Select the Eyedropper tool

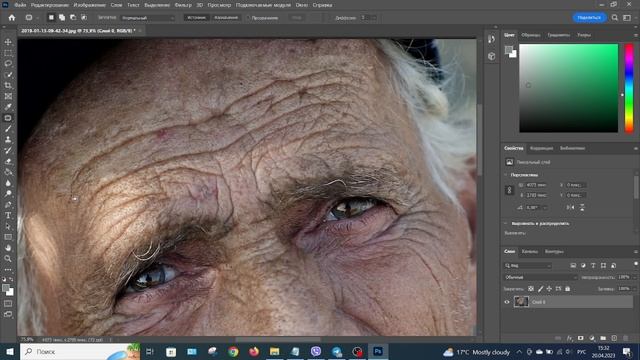coord(8,107)
